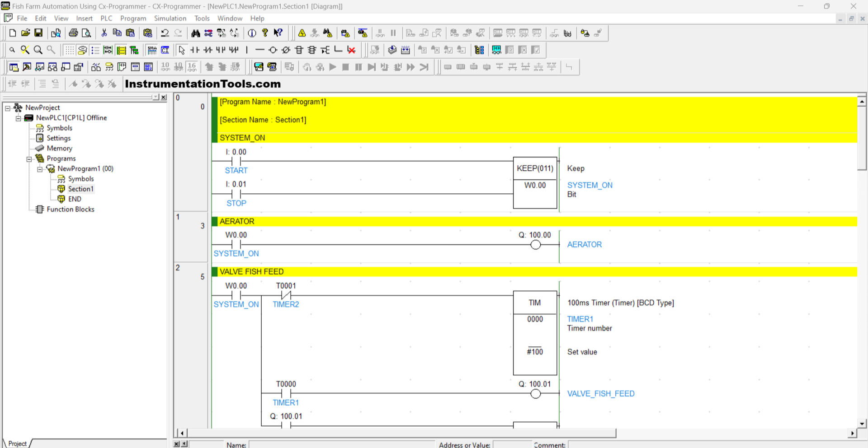Open Find with binoculars icon
This screenshot has width=868, height=448.
[x=195, y=33]
